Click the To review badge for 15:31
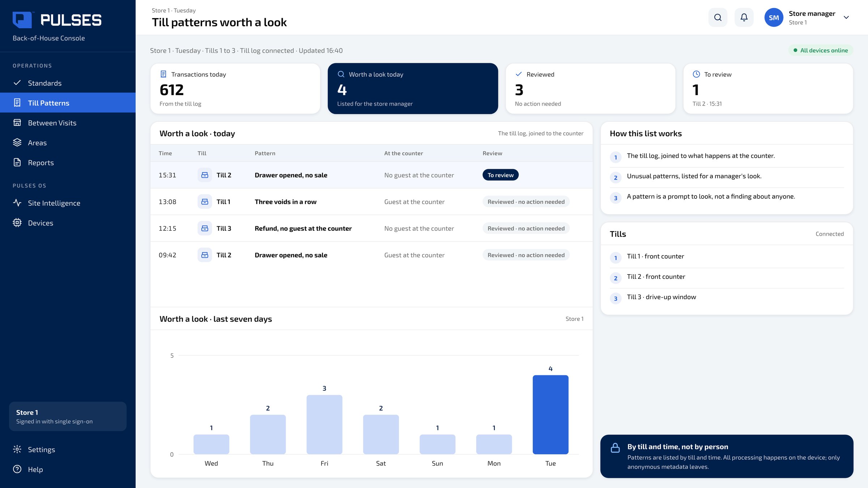Viewport: 868px width, 488px height. pos(501,175)
